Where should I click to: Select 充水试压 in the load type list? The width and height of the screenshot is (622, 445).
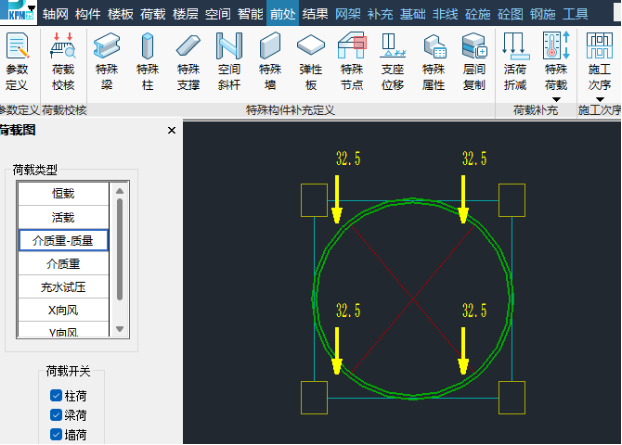(x=63, y=288)
